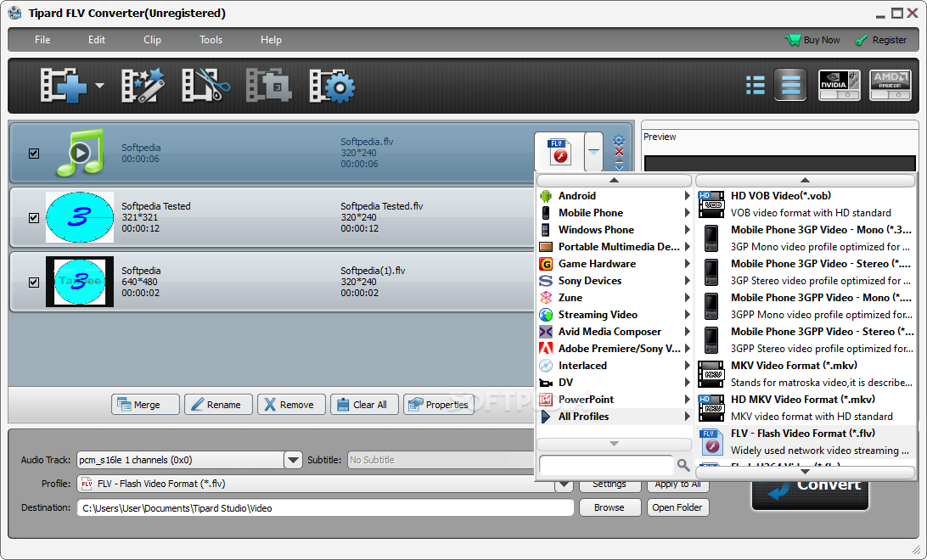Click the Add File toolbar icon
This screenshot has height=560, width=927.
[62, 86]
